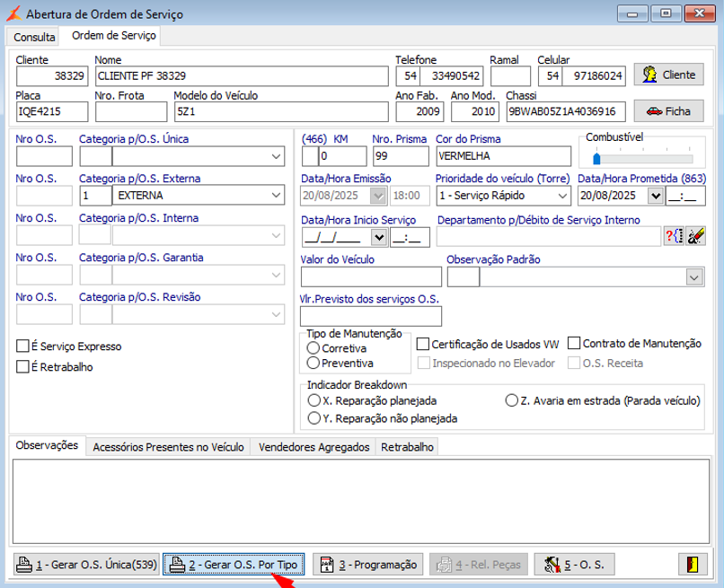Click the Nro. Frota field
The width and height of the screenshot is (724, 588).
(x=131, y=111)
